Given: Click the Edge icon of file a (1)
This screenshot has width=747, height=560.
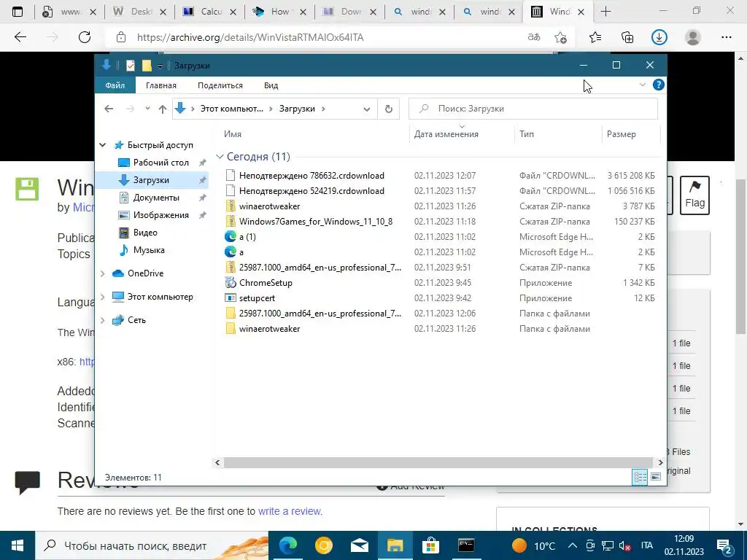Looking at the screenshot, I should coord(231,237).
